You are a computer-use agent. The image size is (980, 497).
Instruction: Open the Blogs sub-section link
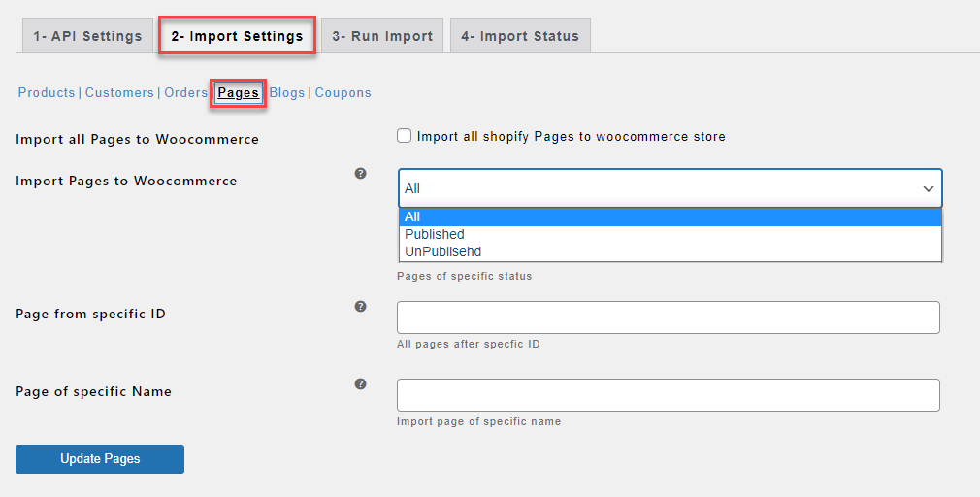[287, 92]
